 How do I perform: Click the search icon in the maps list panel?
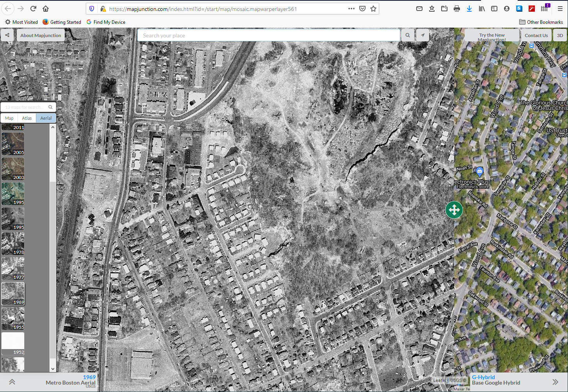(x=50, y=107)
